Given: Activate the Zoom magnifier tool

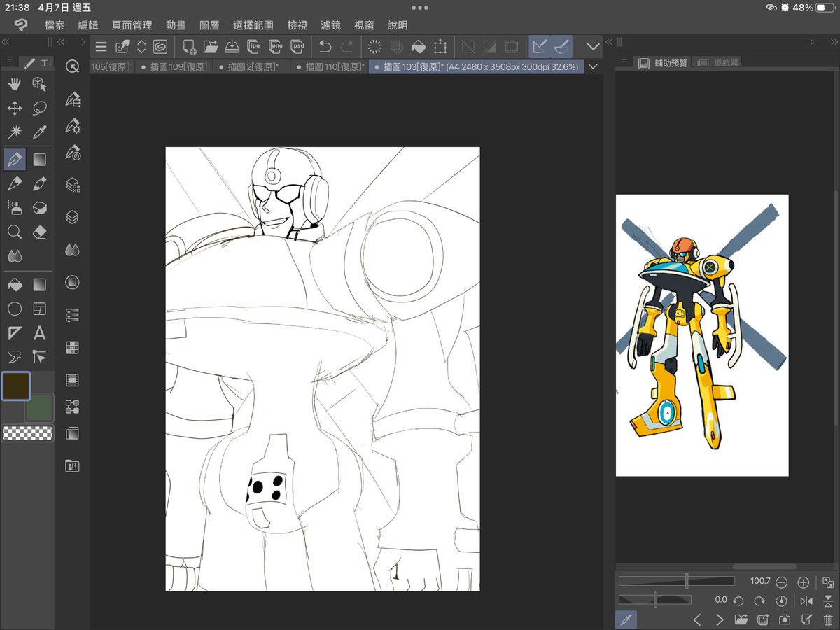Looking at the screenshot, I should coord(14,231).
